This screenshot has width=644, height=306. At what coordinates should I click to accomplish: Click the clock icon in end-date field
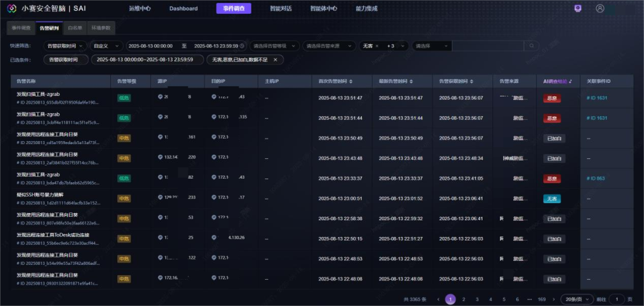[242, 46]
